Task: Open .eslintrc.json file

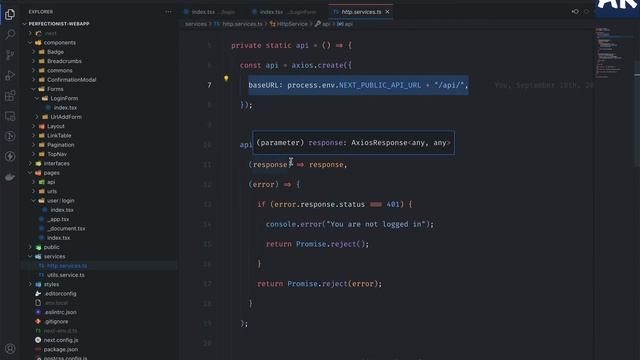Action: coord(60,312)
